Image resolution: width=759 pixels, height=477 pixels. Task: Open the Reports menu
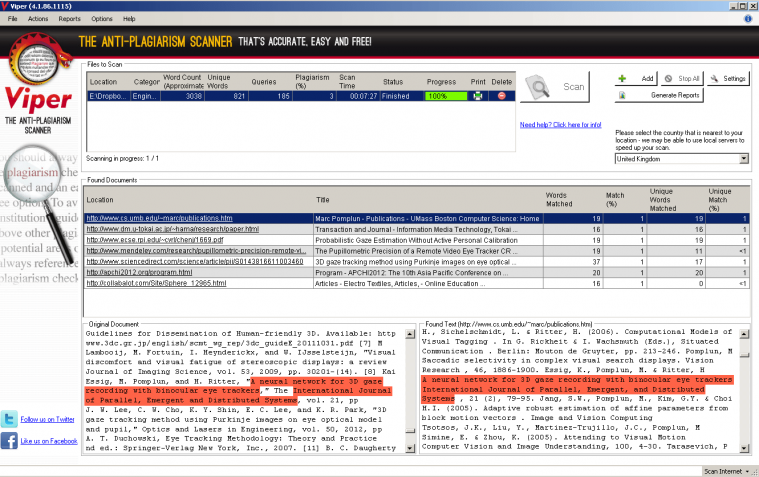69,19
